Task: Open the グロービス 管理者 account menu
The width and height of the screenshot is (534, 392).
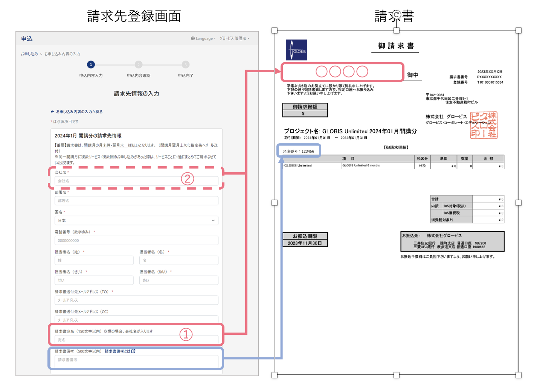Action: [234, 38]
